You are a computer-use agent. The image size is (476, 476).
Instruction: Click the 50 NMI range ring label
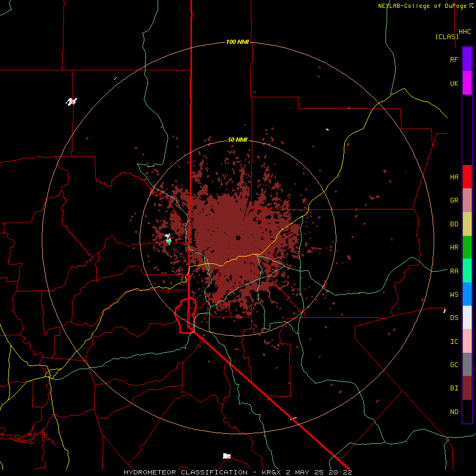[237, 140]
